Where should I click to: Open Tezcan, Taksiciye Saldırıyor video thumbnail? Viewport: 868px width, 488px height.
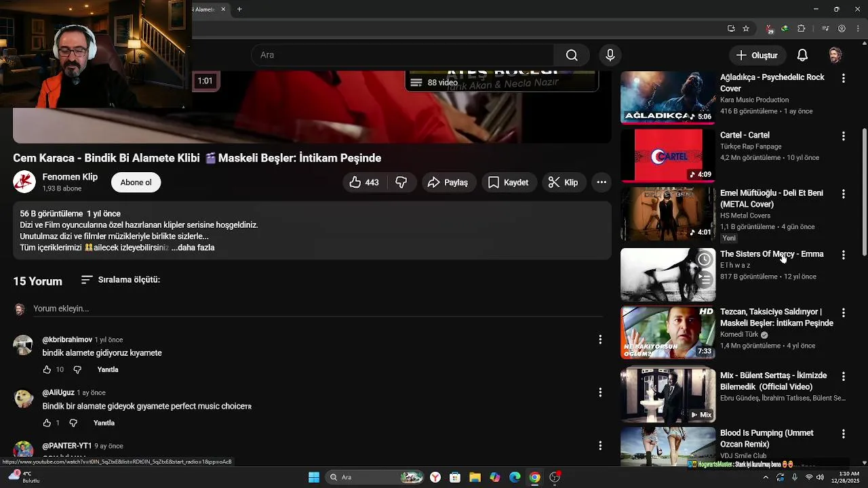[668, 333]
